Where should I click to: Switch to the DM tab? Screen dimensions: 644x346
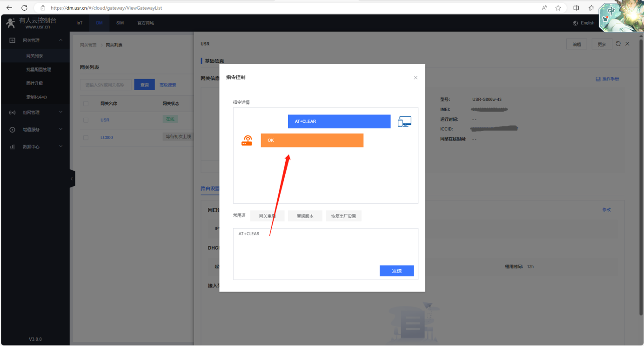point(99,23)
